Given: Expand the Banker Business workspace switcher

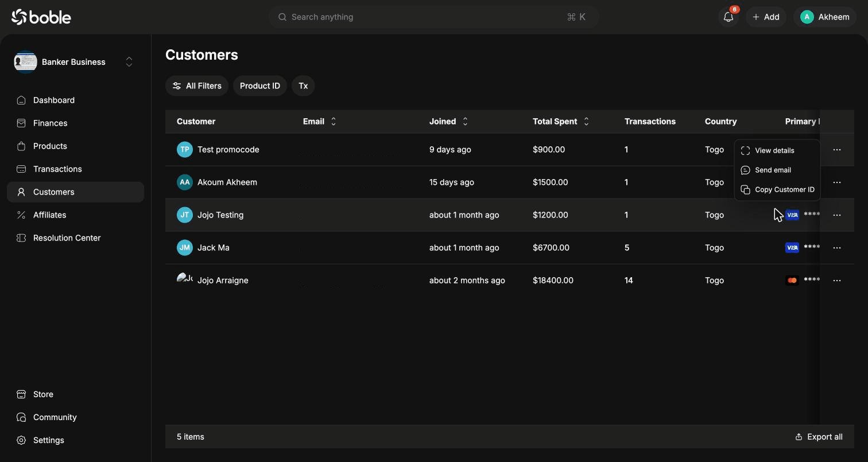Looking at the screenshot, I should 129,62.
